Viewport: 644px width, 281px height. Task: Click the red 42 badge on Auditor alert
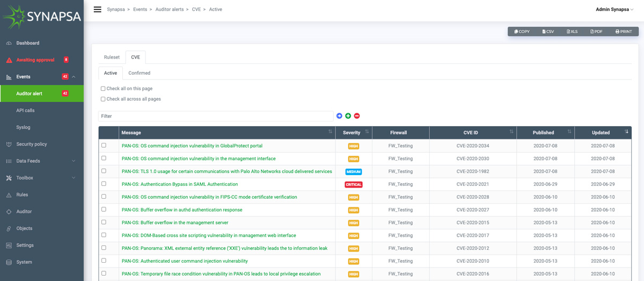[x=65, y=93]
